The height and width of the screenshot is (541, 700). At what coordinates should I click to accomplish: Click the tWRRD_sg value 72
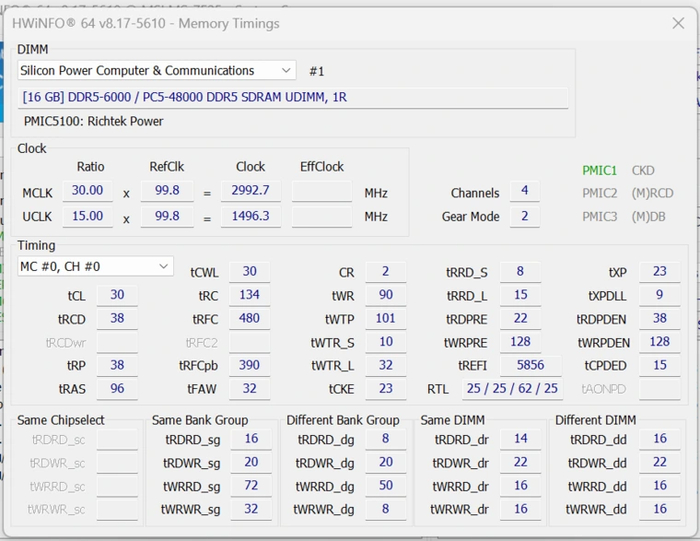(x=250, y=486)
